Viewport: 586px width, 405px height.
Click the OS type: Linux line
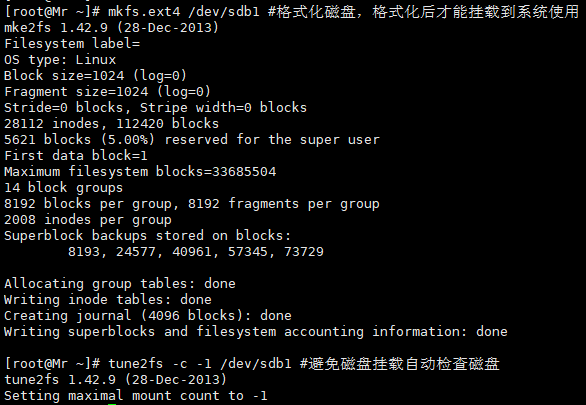[x=60, y=60]
